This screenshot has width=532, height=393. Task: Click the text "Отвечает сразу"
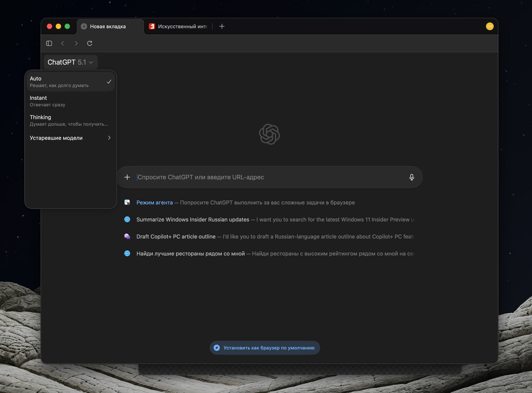click(x=48, y=105)
